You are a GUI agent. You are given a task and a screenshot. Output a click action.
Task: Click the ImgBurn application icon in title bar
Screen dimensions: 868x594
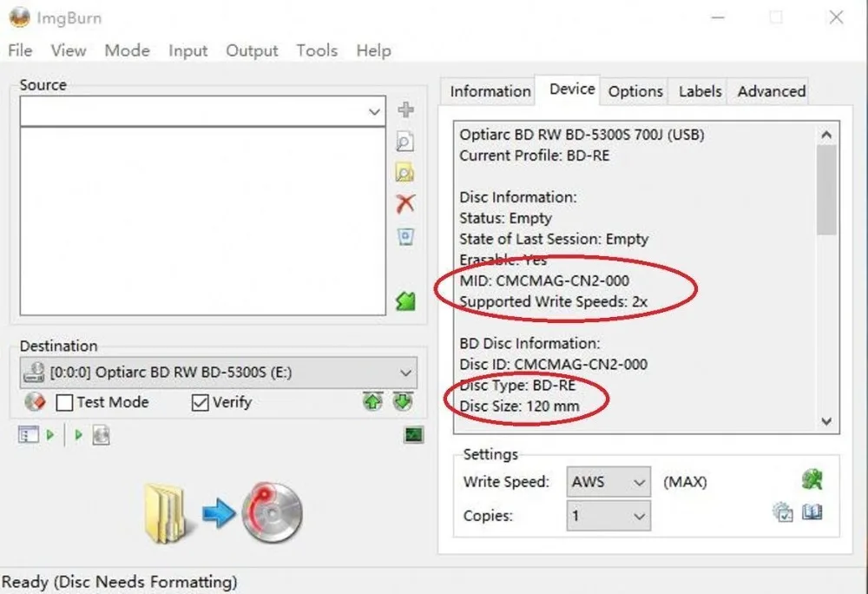19,17
